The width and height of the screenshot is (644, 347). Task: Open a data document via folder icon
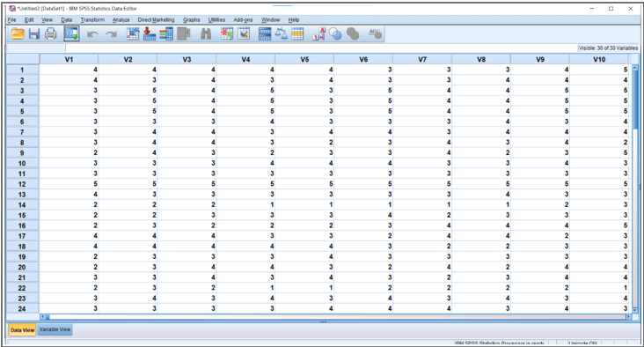[x=18, y=33]
